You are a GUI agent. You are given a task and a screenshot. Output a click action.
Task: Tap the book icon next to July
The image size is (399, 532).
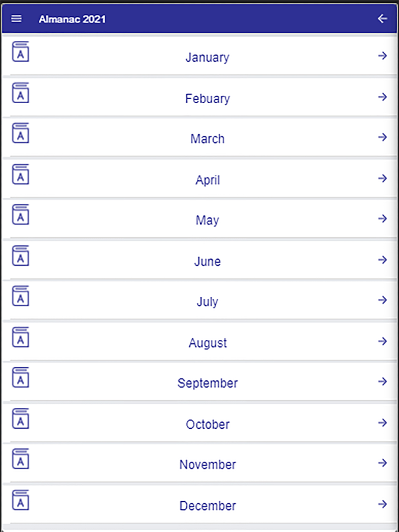[x=20, y=296]
